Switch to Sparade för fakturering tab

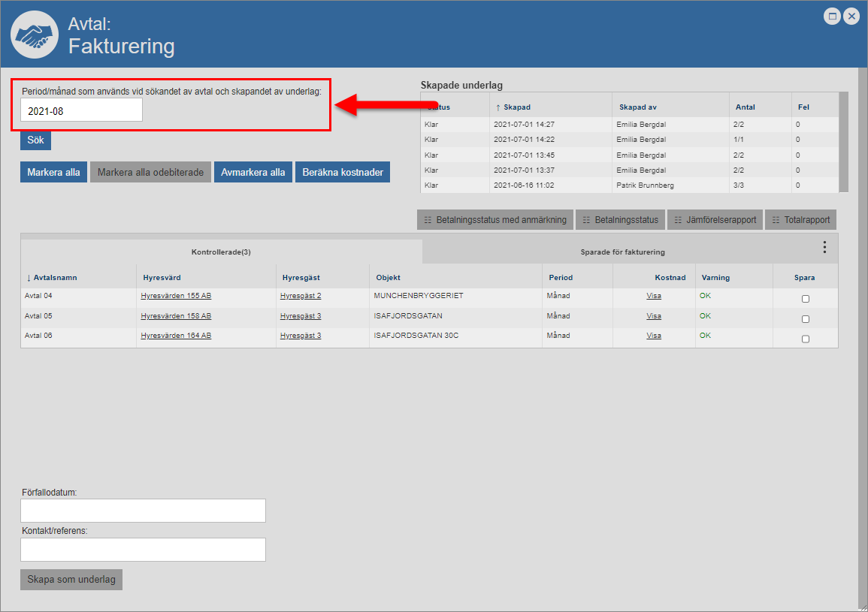pos(622,252)
